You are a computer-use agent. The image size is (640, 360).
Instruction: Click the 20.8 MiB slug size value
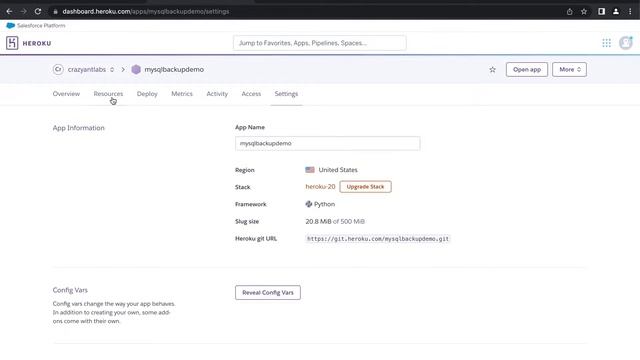318,221
